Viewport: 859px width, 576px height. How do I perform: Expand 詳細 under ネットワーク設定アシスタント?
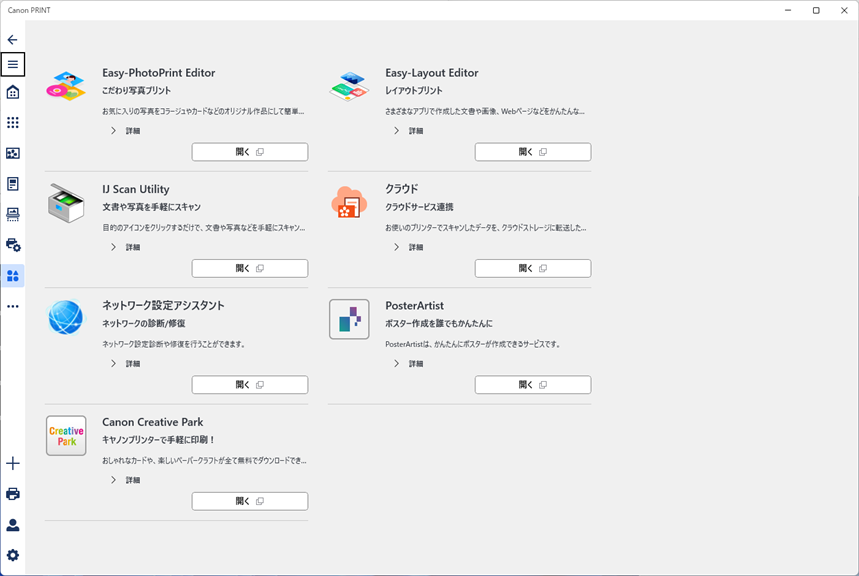125,363
